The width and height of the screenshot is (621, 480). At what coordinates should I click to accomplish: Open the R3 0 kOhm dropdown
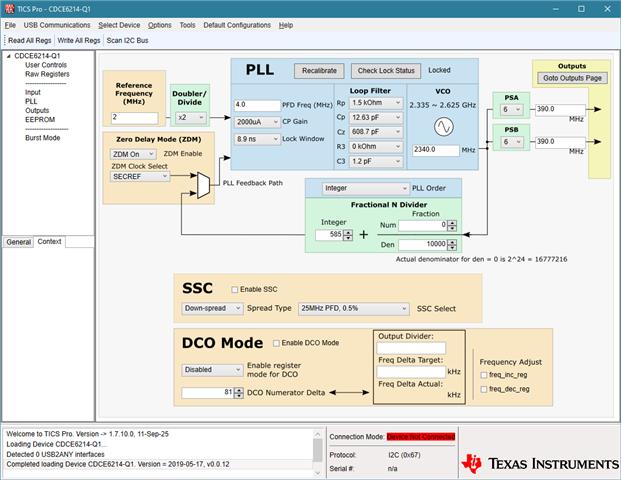[376, 147]
